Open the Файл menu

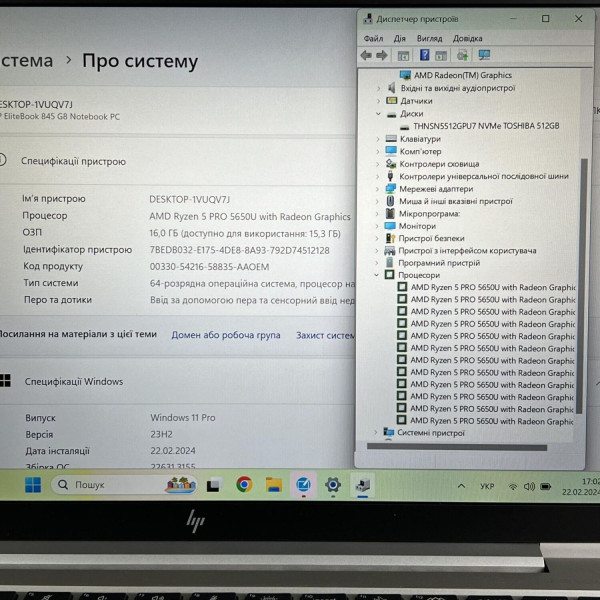(x=373, y=38)
